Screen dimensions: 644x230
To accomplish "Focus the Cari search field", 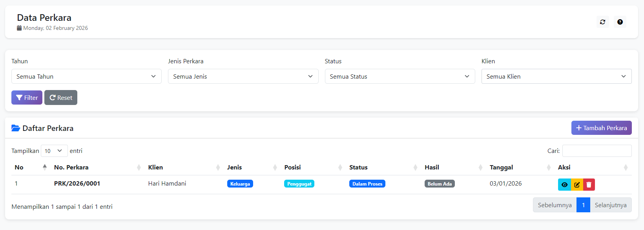I will point(597,151).
